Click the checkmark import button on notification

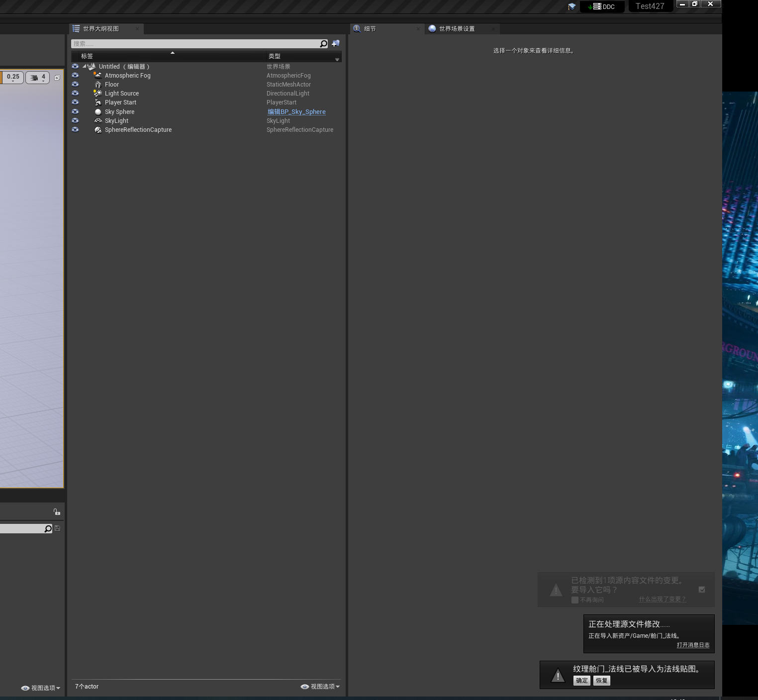pyautogui.click(x=702, y=590)
